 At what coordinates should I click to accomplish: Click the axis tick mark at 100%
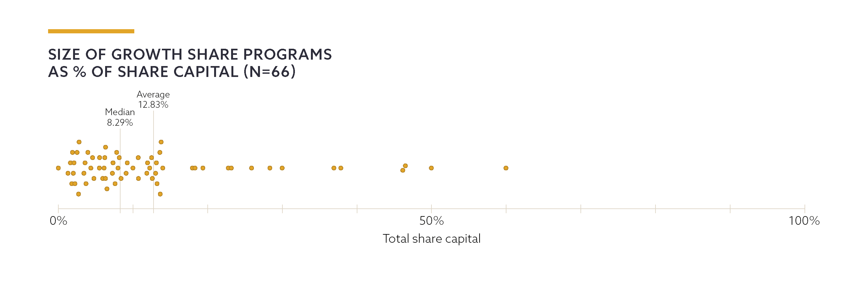[x=805, y=208]
